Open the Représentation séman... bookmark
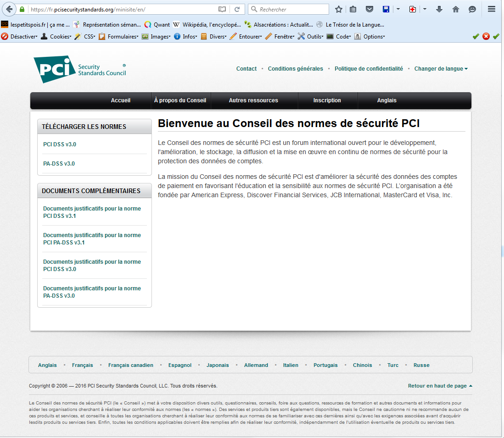Viewport: 504px width, 438px height. 107,25
